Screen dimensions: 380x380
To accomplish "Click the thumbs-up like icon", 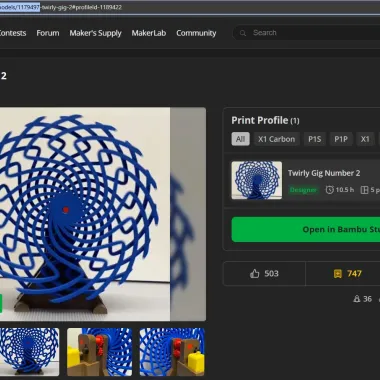I will pos(255,274).
